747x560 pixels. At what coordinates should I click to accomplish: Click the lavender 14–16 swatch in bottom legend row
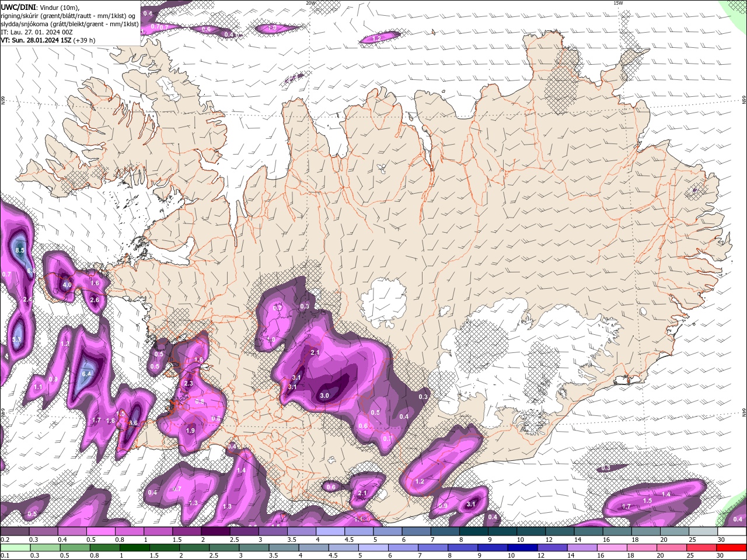click(582, 548)
